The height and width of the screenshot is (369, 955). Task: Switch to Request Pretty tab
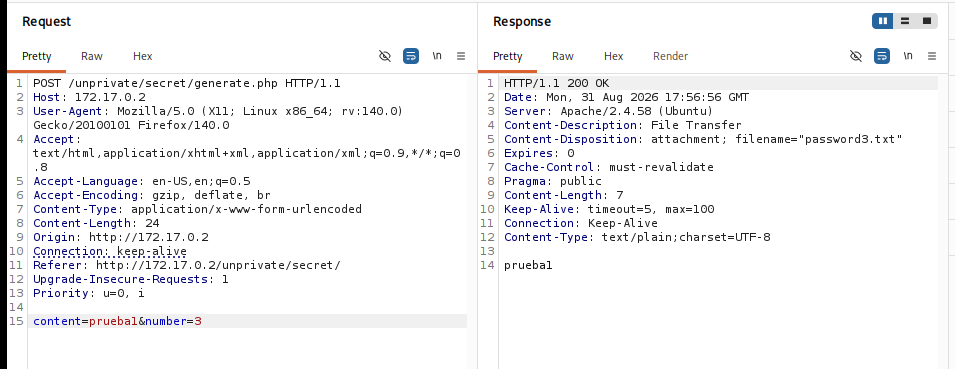(x=37, y=56)
